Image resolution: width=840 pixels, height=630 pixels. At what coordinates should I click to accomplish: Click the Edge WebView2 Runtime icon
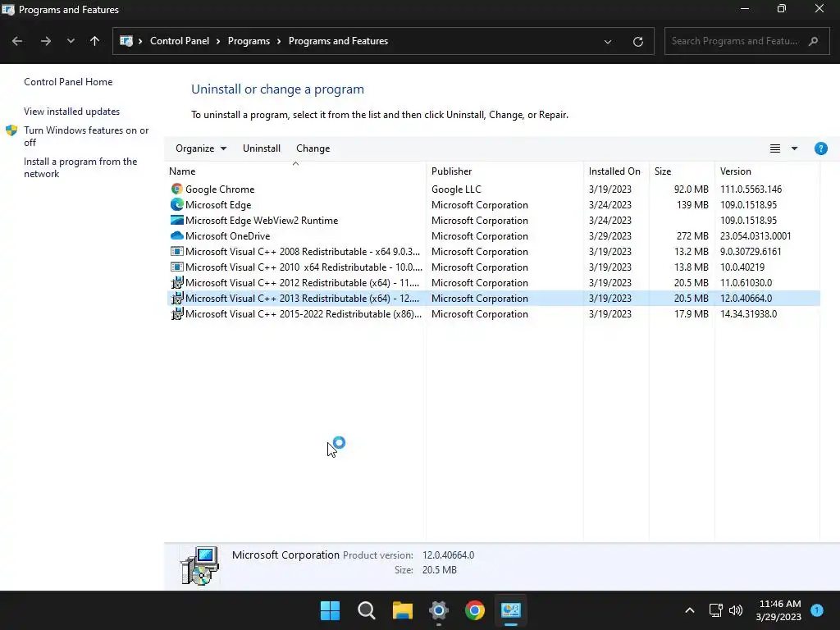pyautogui.click(x=177, y=220)
